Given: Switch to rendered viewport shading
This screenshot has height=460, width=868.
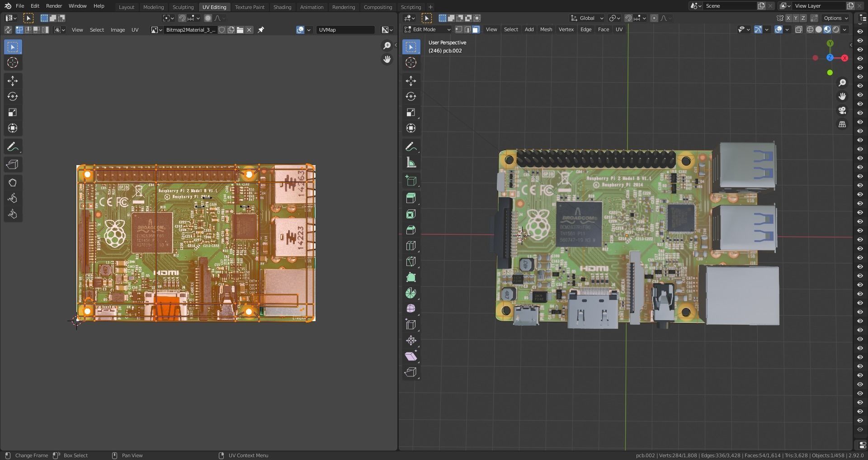Looking at the screenshot, I should pos(836,29).
